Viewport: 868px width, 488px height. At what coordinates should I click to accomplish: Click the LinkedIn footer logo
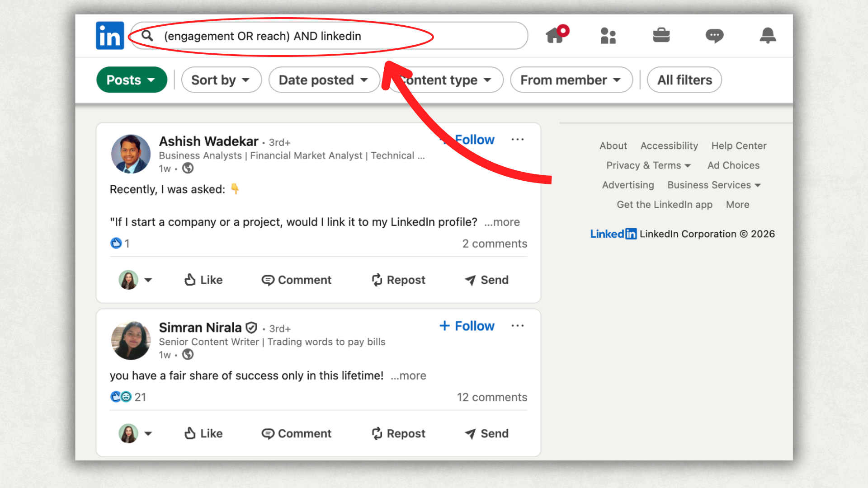click(613, 234)
